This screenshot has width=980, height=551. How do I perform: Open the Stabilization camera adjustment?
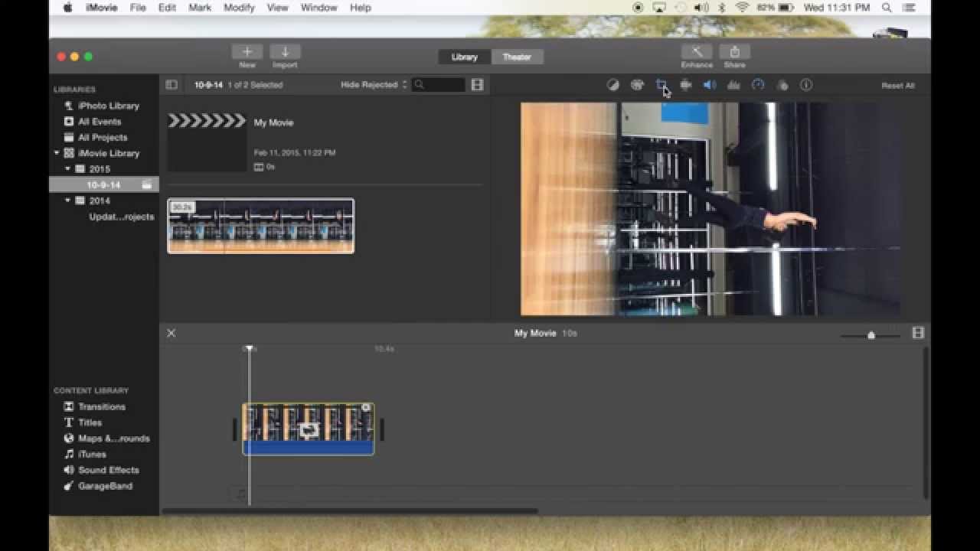point(685,85)
